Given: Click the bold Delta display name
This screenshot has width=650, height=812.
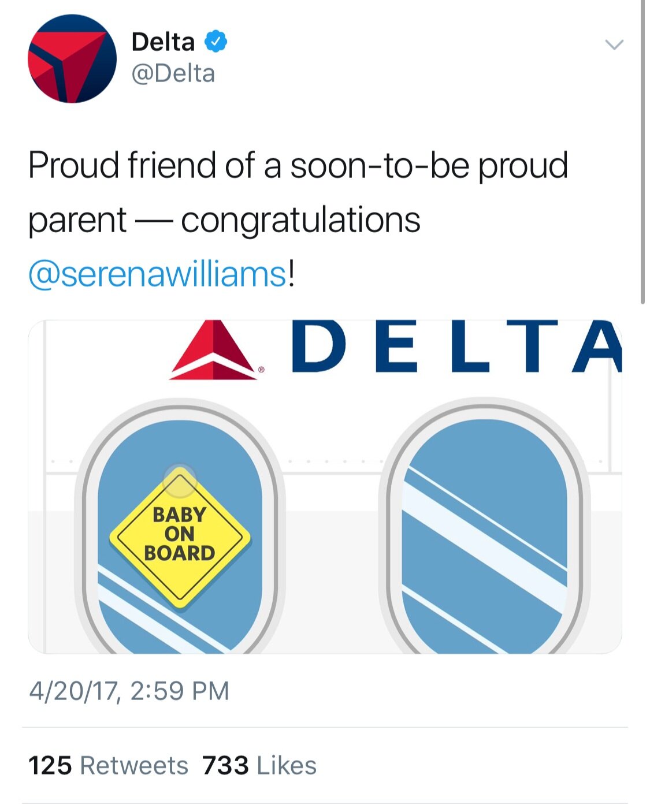Looking at the screenshot, I should coord(163,42).
